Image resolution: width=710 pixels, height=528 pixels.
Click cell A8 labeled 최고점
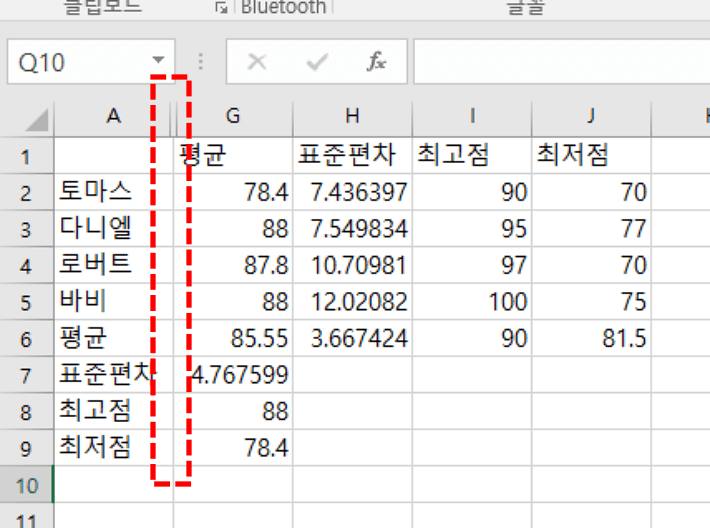(113, 412)
